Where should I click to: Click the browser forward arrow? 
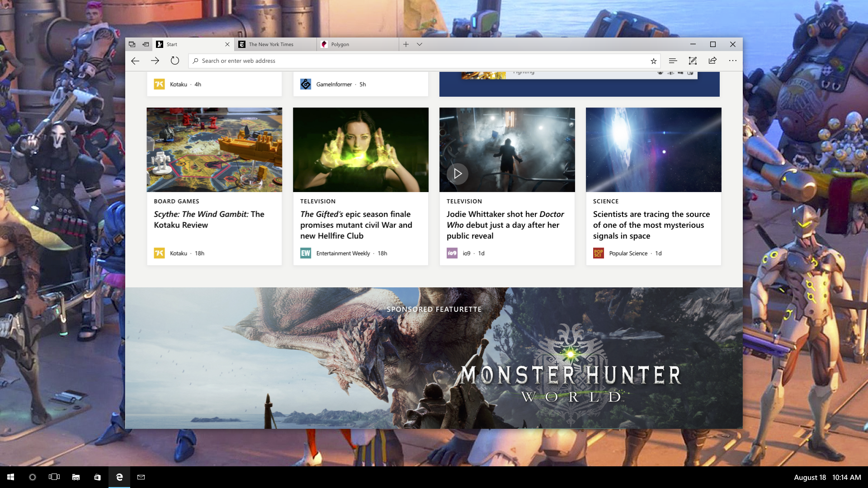point(155,61)
